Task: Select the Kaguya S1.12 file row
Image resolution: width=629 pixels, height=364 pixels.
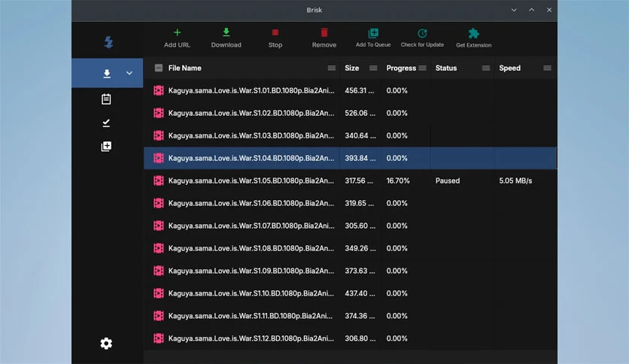Action: [x=350, y=338]
